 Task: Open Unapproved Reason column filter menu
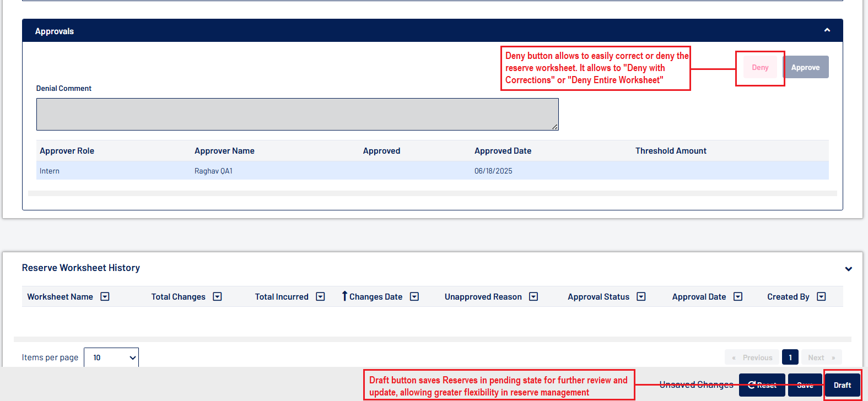pyautogui.click(x=533, y=297)
